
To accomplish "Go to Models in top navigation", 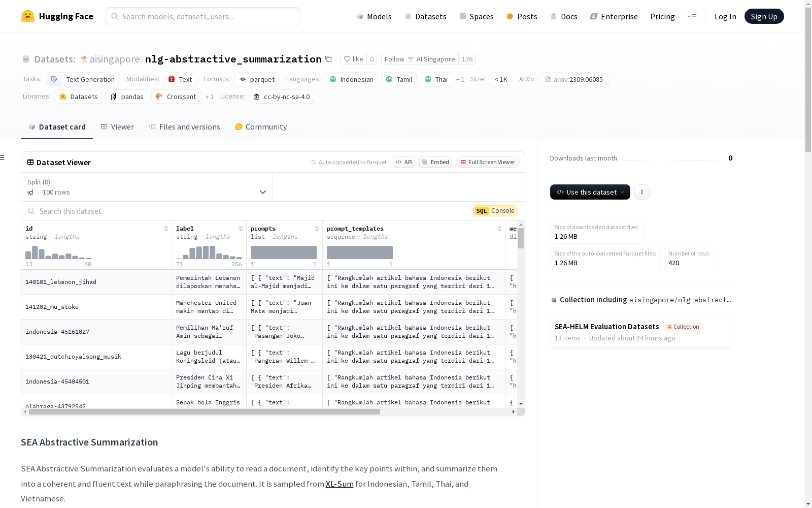I will [374, 16].
